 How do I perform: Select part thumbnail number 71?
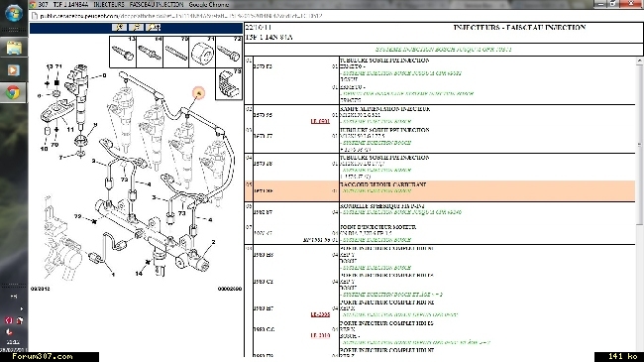click(202, 52)
